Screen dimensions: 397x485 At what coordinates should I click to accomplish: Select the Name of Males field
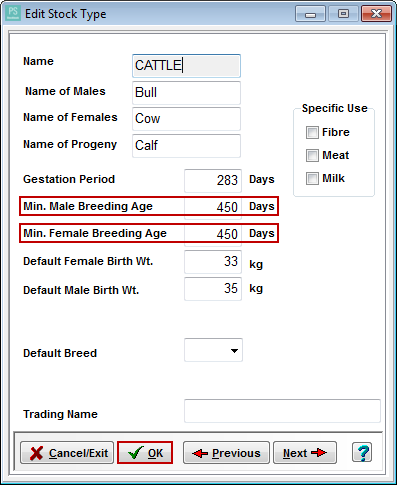[x=186, y=93]
